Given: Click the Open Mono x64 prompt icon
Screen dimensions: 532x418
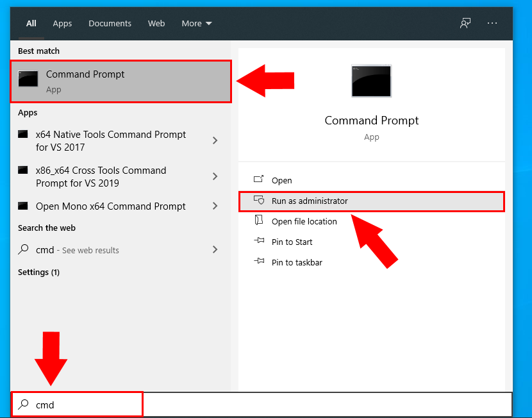Looking at the screenshot, I should tap(22, 206).
